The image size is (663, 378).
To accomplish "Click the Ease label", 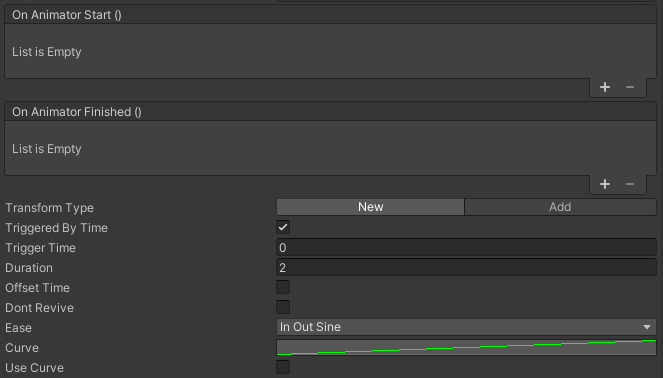I will (x=18, y=328).
